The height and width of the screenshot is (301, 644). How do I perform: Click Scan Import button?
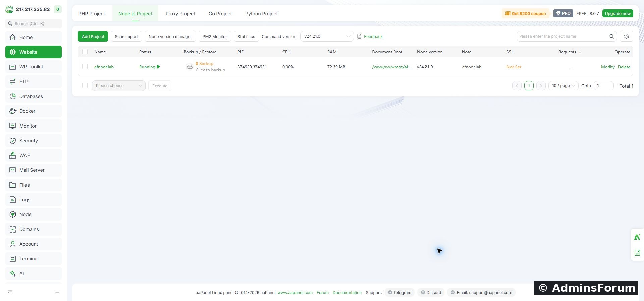click(x=126, y=36)
